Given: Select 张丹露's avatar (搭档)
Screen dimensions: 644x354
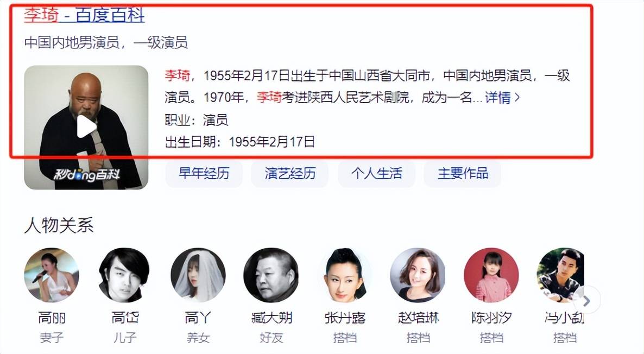Looking at the screenshot, I should point(344,275).
